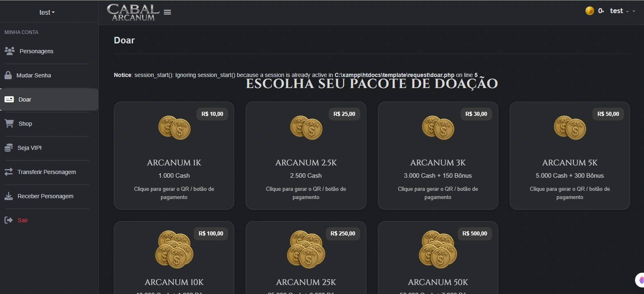Click the Mudar Senha padlock icon
This screenshot has height=294, width=644.
coord(8,75)
